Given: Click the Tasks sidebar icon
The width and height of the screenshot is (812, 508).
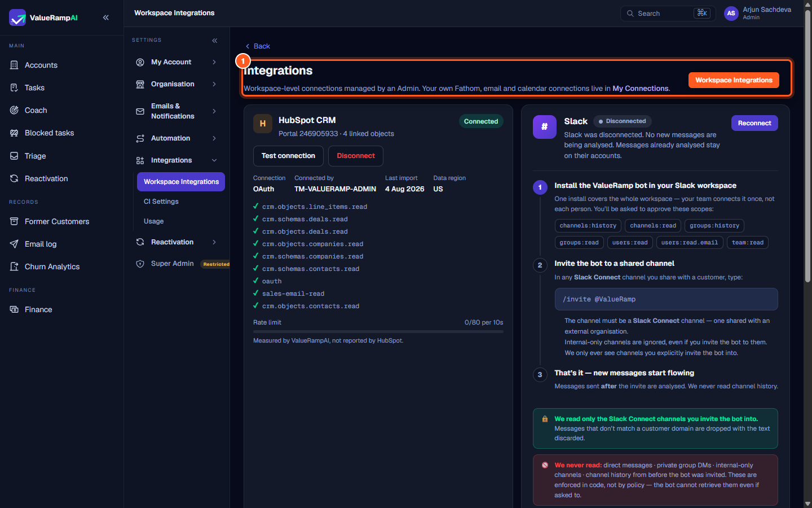Looking at the screenshot, I should pos(14,87).
